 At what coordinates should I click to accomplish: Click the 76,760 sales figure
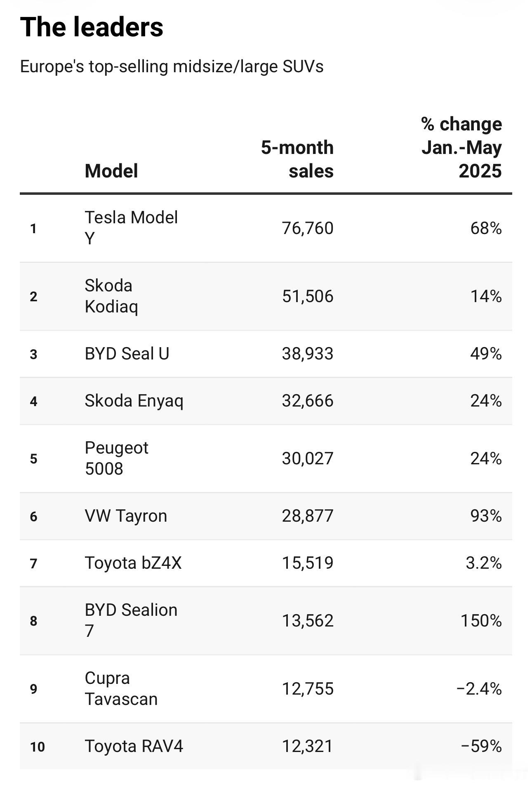pos(308,228)
